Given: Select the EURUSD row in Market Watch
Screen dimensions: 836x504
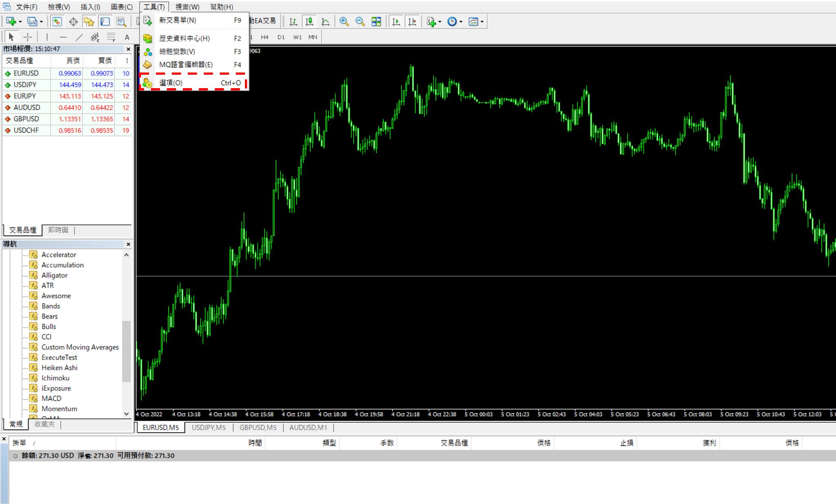Looking at the screenshot, I should pyautogui.click(x=67, y=73).
